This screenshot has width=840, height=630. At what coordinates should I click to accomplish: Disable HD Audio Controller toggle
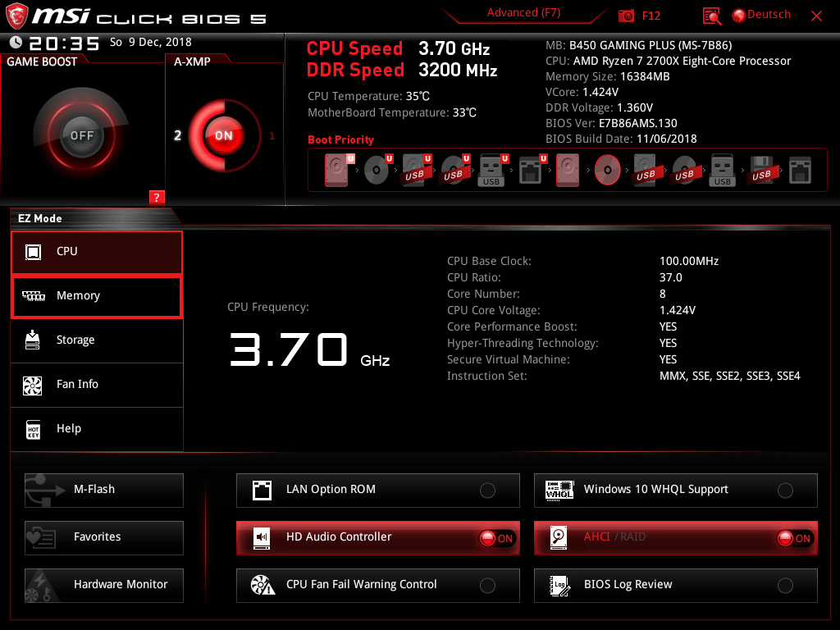[497, 538]
